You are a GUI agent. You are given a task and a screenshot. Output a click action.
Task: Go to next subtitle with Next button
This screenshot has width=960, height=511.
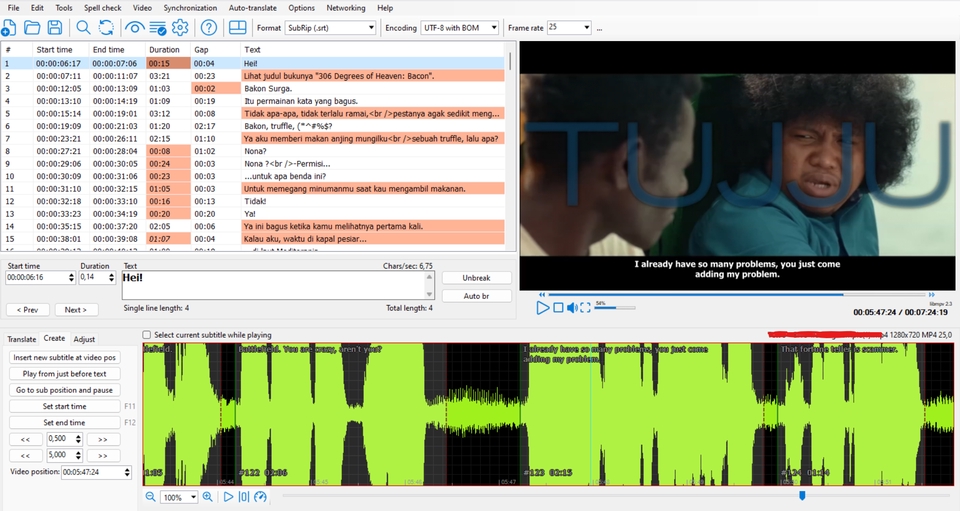(x=75, y=310)
